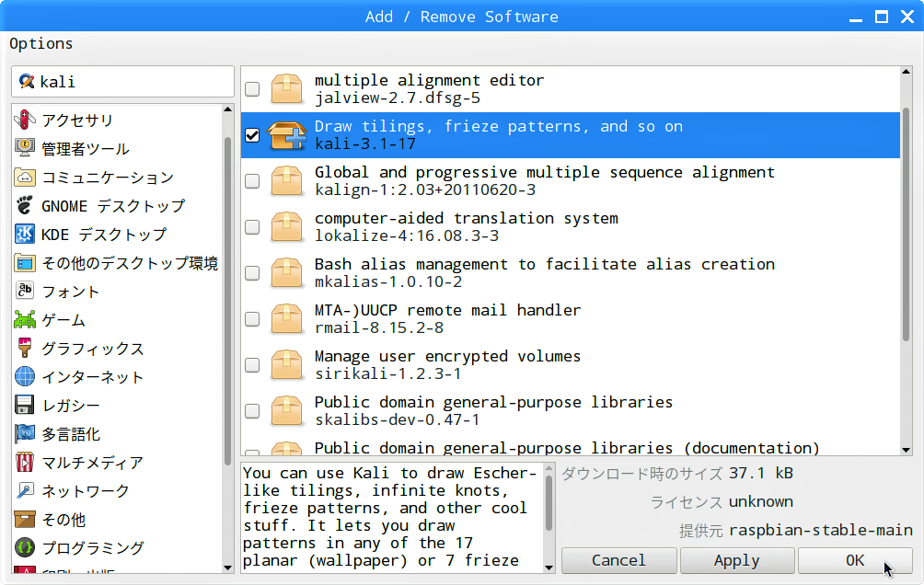Click the '37.1 kB' download size value
The width and height of the screenshot is (924, 585).
click(x=761, y=473)
